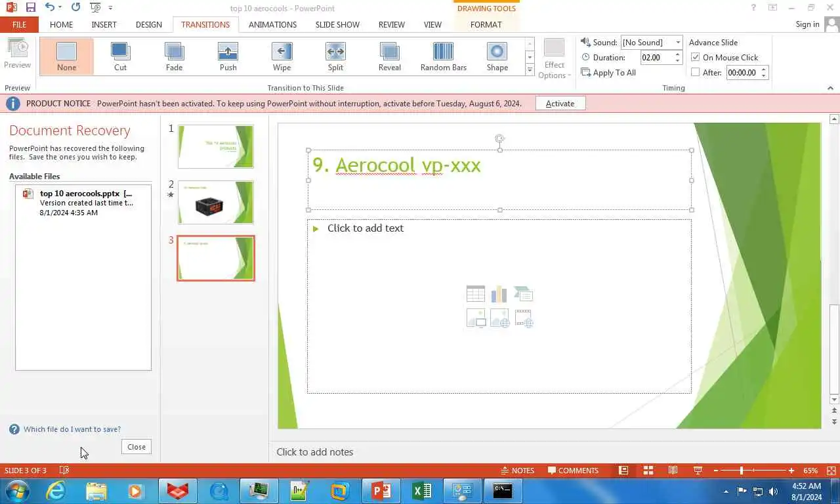Open the FILE tab

(x=19, y=25)
